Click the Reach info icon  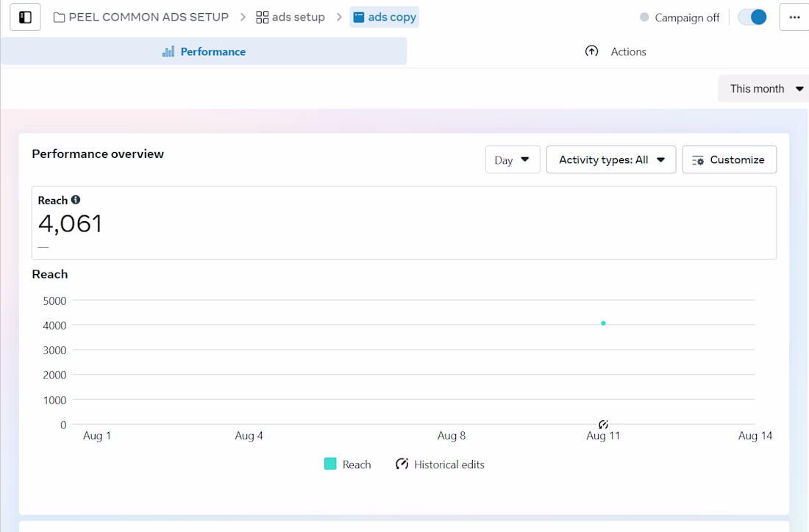pyautogui.click(x=76, y=200)
